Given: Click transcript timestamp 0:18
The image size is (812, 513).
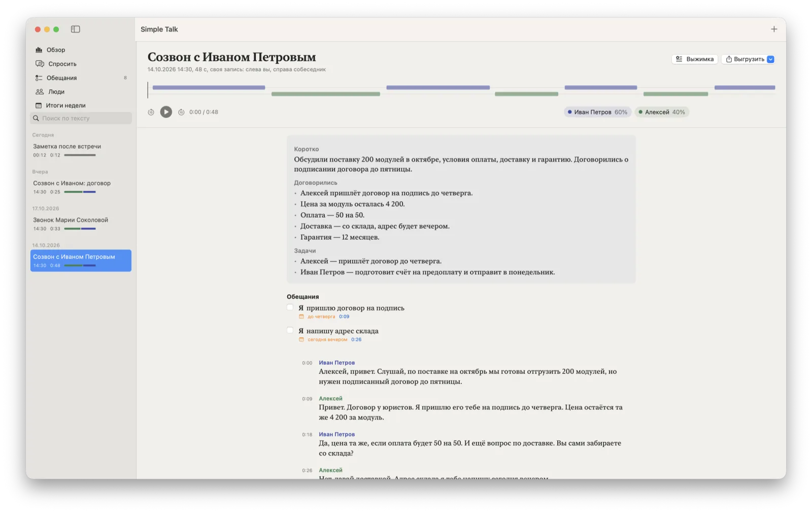Looking at the screenshot, I should 307,434.
